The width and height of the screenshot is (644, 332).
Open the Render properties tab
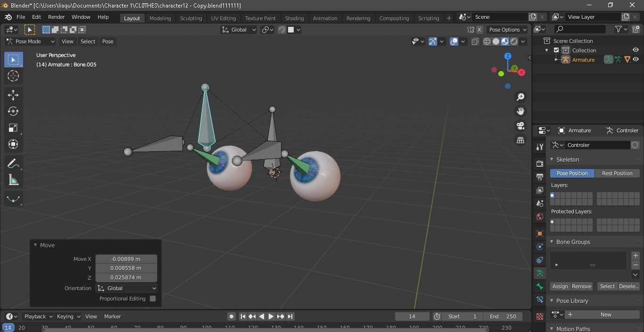pyautogui.click(x=540, y=163)
